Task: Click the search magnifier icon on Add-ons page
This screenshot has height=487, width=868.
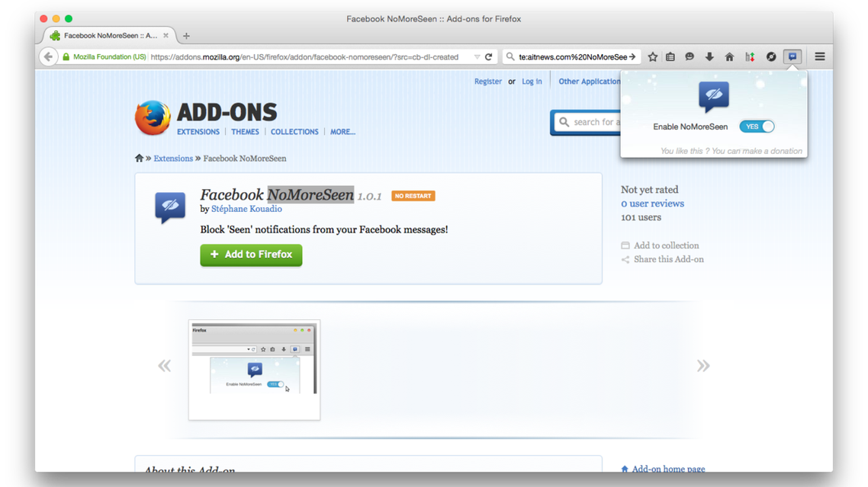Action: (564, 122)
